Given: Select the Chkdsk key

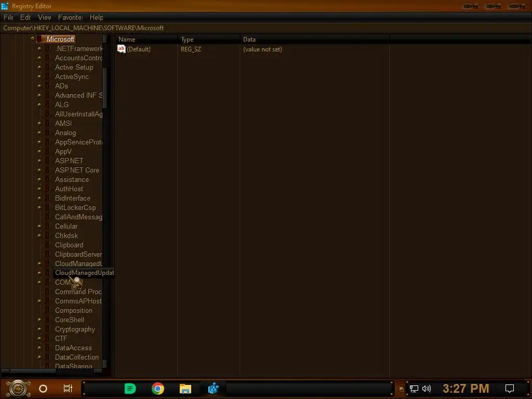Looking at the screenshot, I should tap(66, 235).
